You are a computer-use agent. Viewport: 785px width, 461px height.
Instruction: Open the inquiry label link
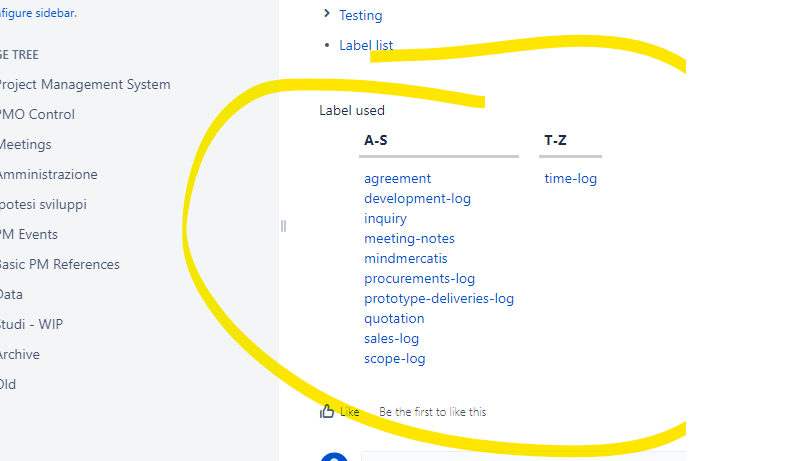coord(385,219)
